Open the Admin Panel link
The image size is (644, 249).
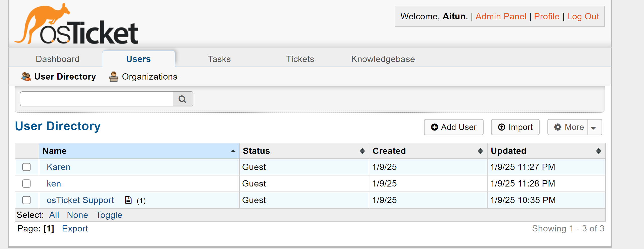[501, 16]
